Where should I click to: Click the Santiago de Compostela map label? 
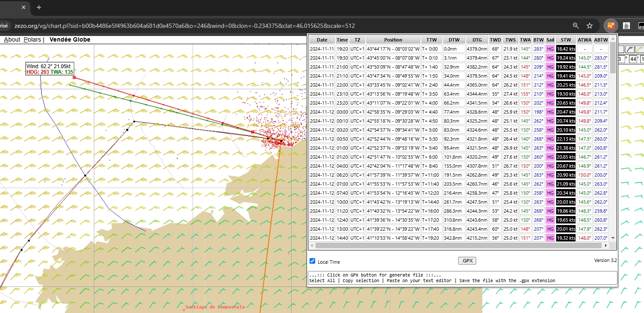click(215, 307)
